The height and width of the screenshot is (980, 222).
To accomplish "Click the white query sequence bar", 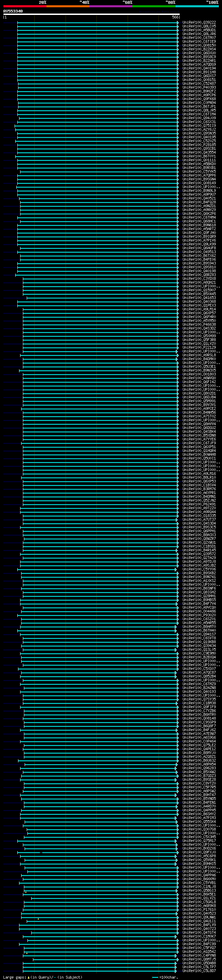I will [92, 14].
